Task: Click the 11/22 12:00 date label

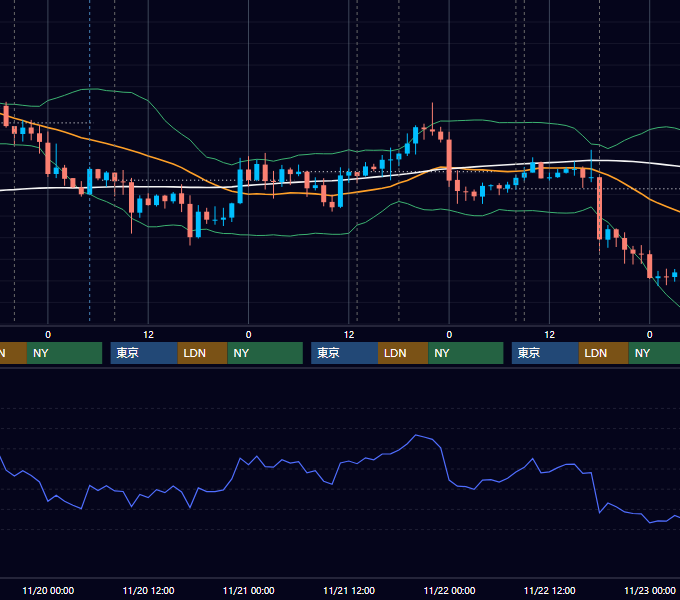Action: coord(549,590)
